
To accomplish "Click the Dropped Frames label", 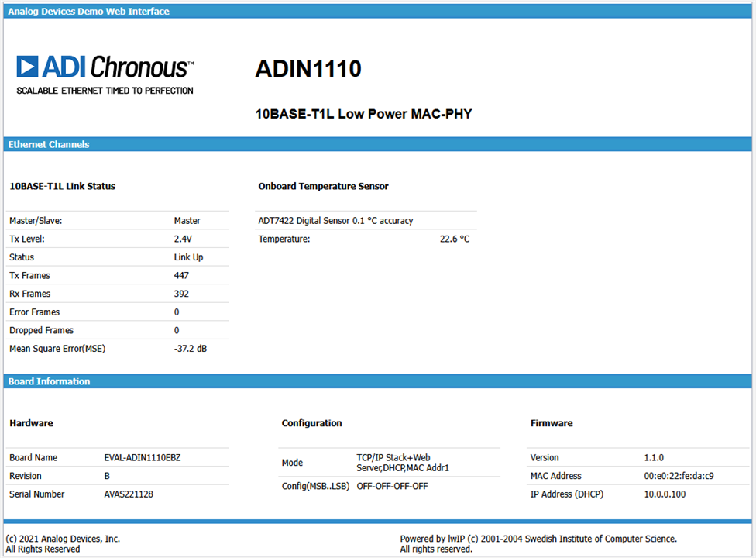I will pos(42,330).
